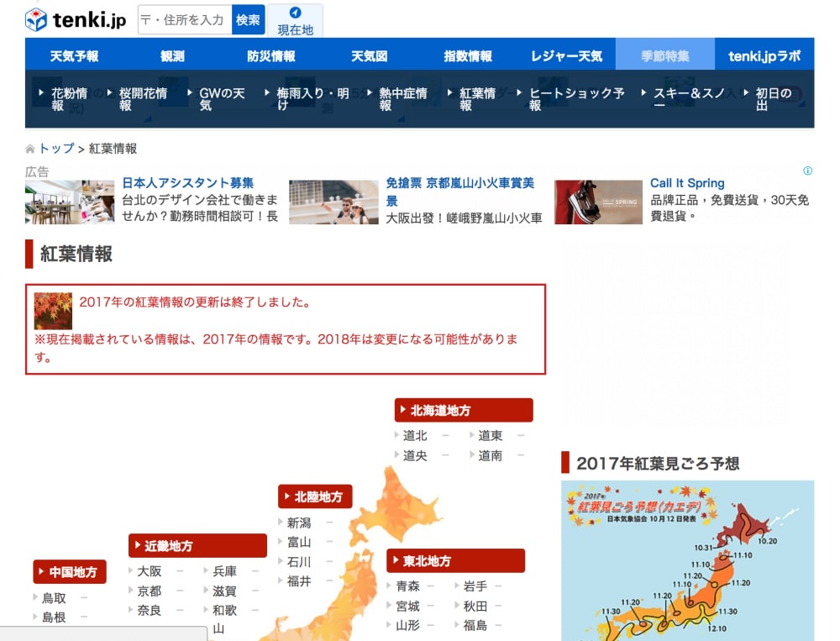The image size is (840, 641).
Task: Open the 2017 foliage forecast map
Action: pos(687,560)
